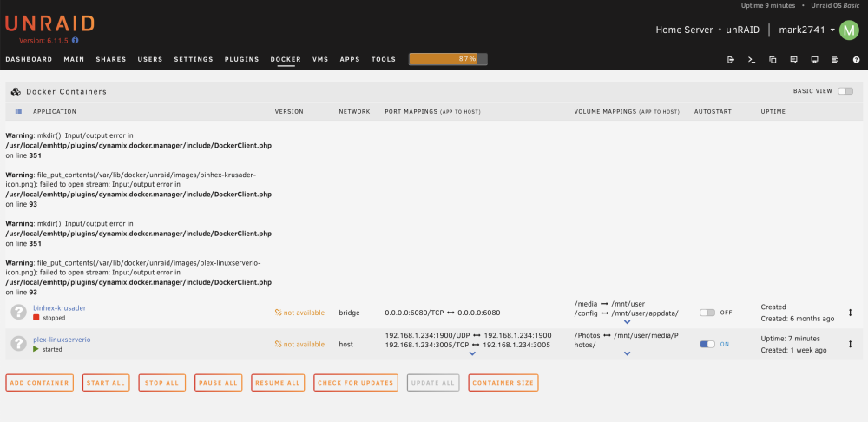This screenshot has height=422, width=868.
Task: Expand plex-linuxserverio port mappings chevron
Action: [471, 353]
